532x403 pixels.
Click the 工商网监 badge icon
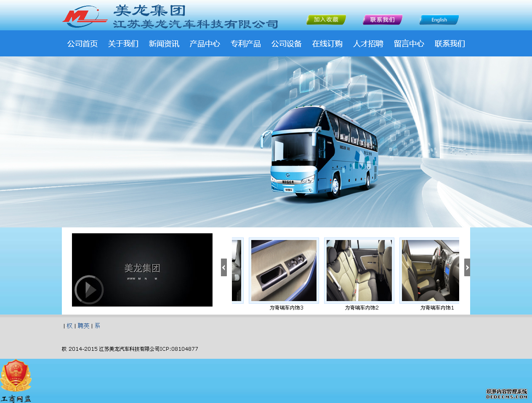(16, 381)
